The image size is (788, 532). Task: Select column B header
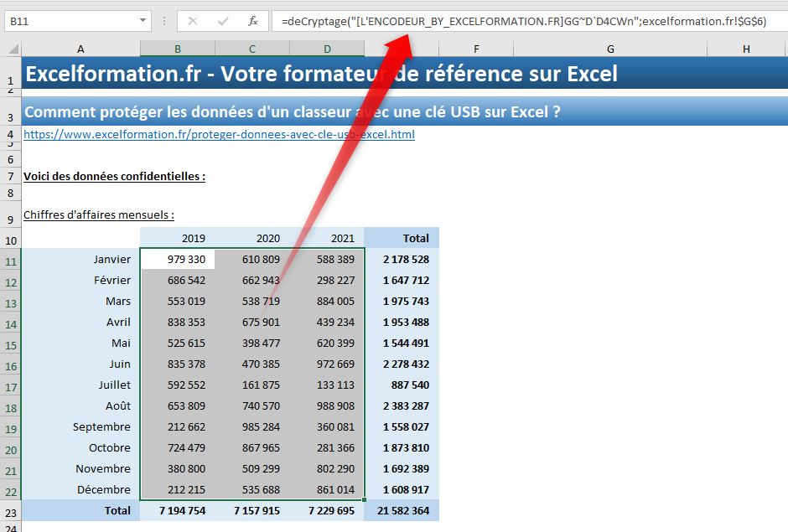177,48
